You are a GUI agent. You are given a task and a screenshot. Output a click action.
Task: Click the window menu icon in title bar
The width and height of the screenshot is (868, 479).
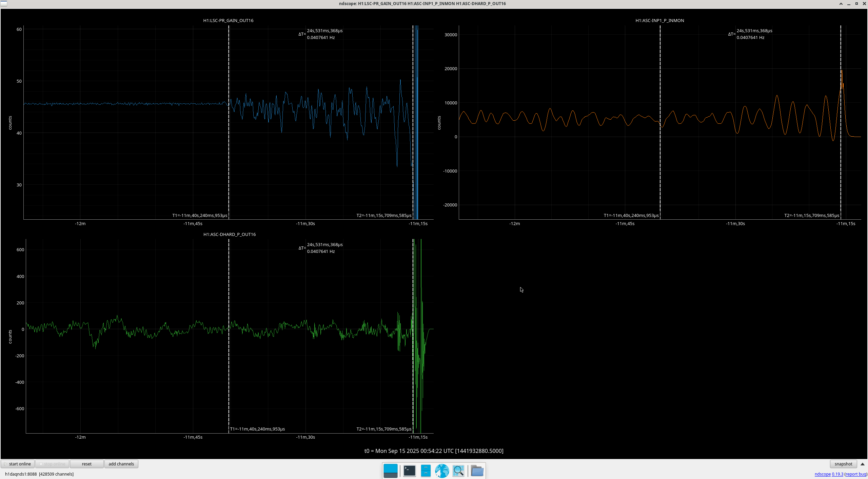[3, 3]
